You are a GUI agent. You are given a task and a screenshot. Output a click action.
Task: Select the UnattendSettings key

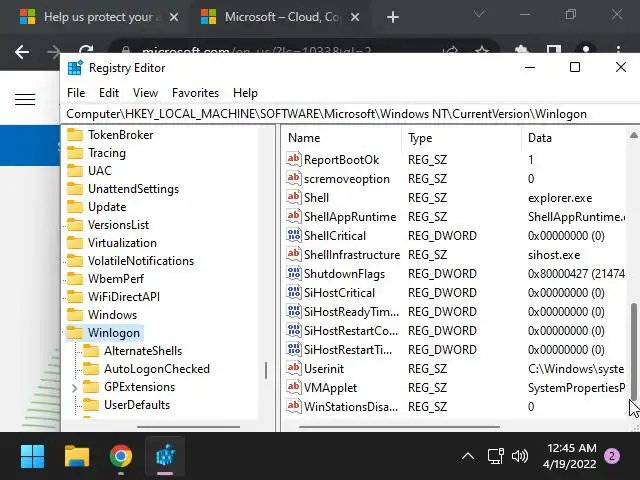[x=133, y=189]
